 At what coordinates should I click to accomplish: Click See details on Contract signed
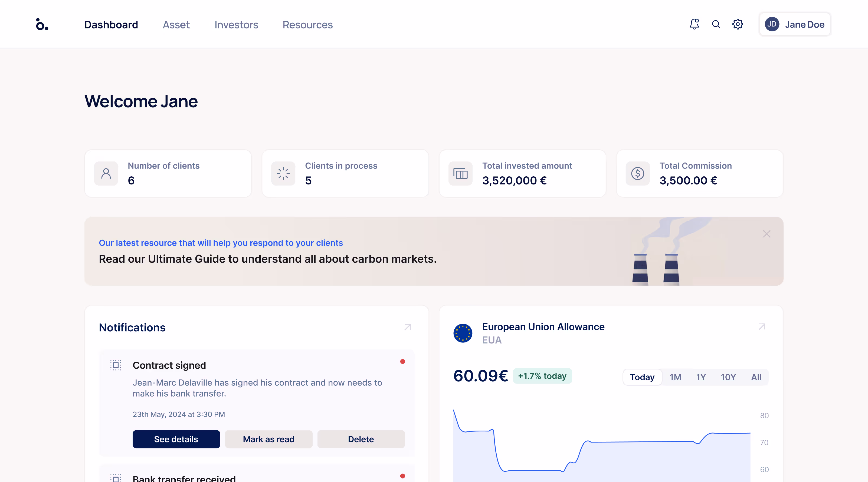pos(176,439)
